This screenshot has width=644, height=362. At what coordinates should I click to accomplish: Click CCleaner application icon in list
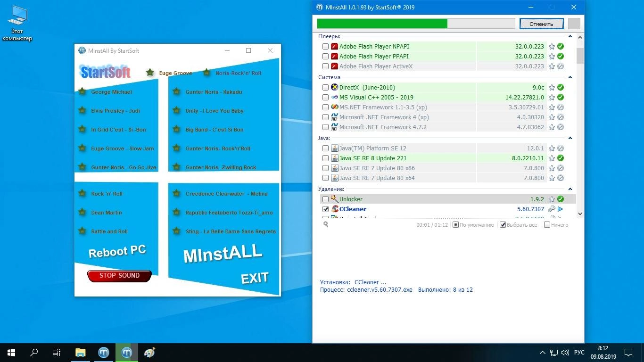click(335, 209)
